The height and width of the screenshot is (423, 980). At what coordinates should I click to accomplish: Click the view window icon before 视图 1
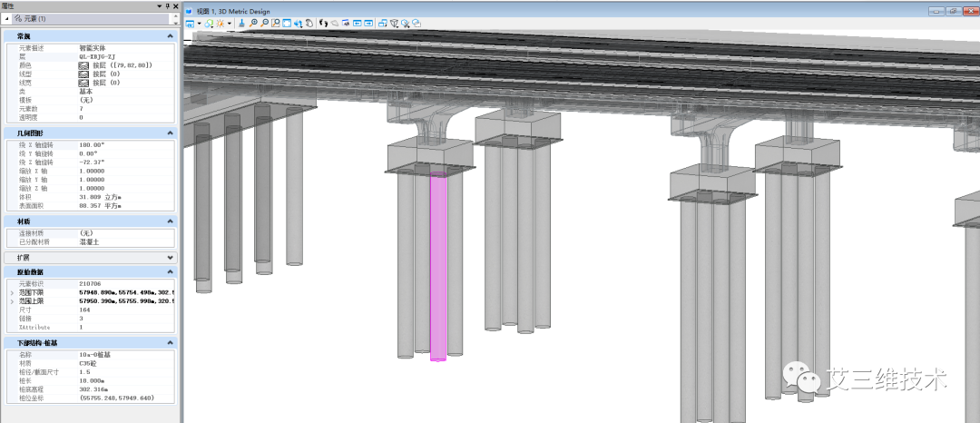pos(190,11)
